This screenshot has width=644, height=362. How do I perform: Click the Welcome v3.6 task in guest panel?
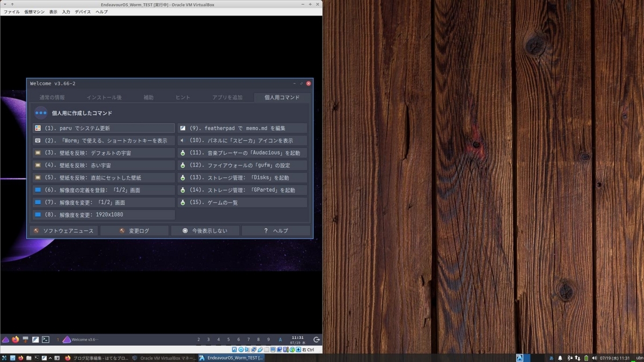coord(80,339)
